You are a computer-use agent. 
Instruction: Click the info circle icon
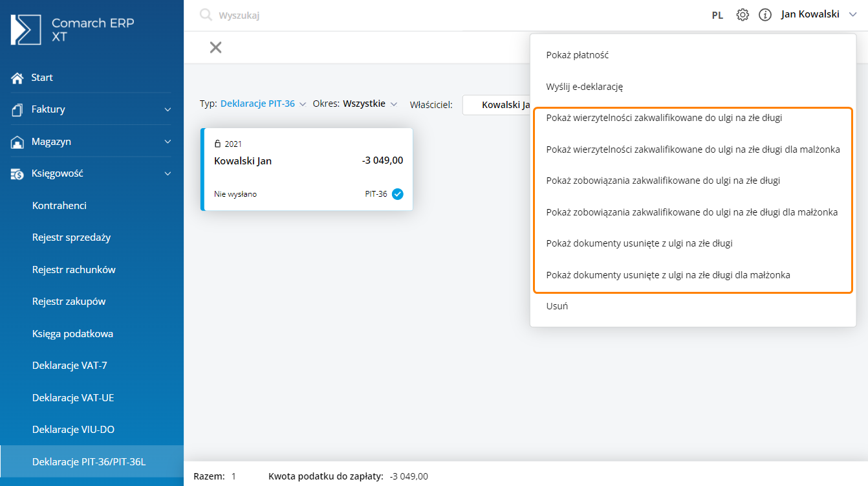click(x=765, y=15)
